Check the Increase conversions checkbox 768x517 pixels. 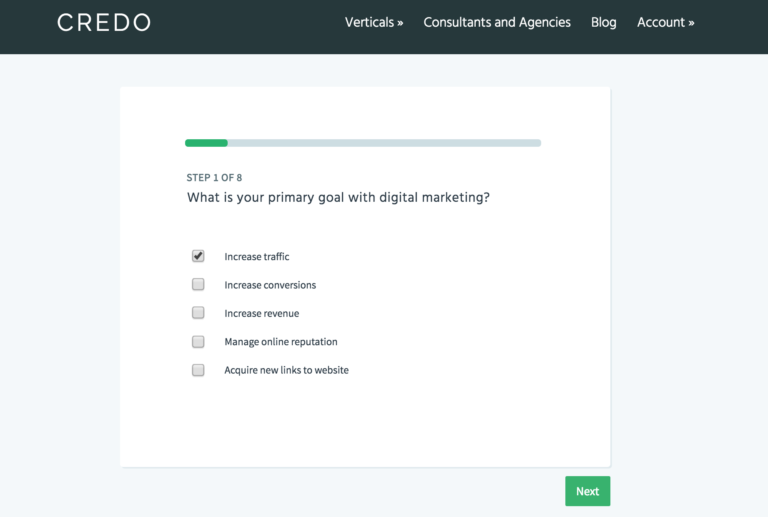[198, 284]
